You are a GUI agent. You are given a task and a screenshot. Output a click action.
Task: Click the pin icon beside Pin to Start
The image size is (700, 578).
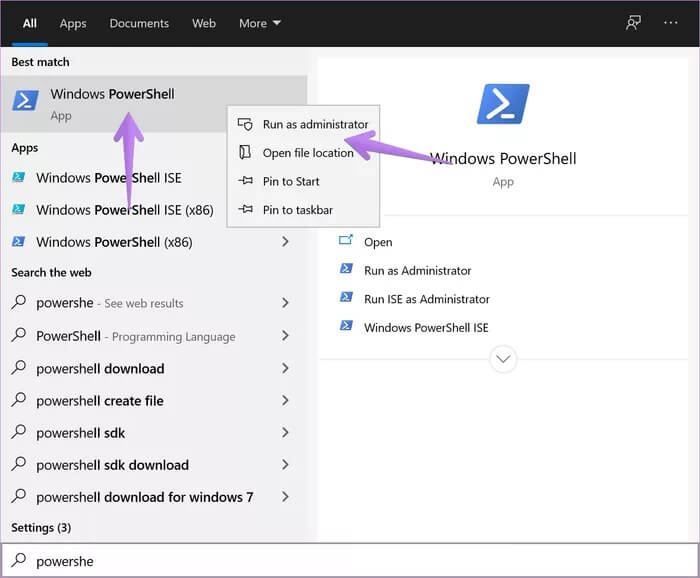coord(246,181)
